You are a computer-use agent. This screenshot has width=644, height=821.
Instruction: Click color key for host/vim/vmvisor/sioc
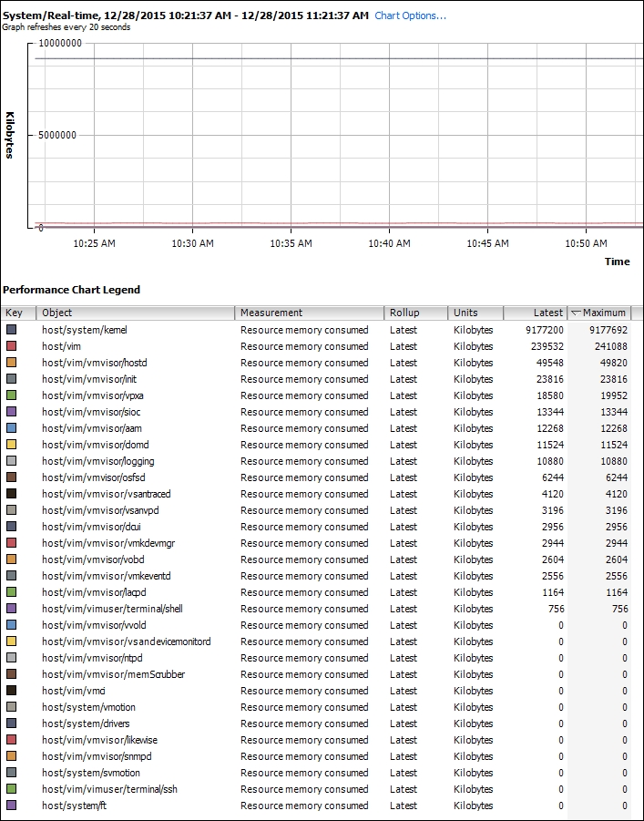[11, 412]
